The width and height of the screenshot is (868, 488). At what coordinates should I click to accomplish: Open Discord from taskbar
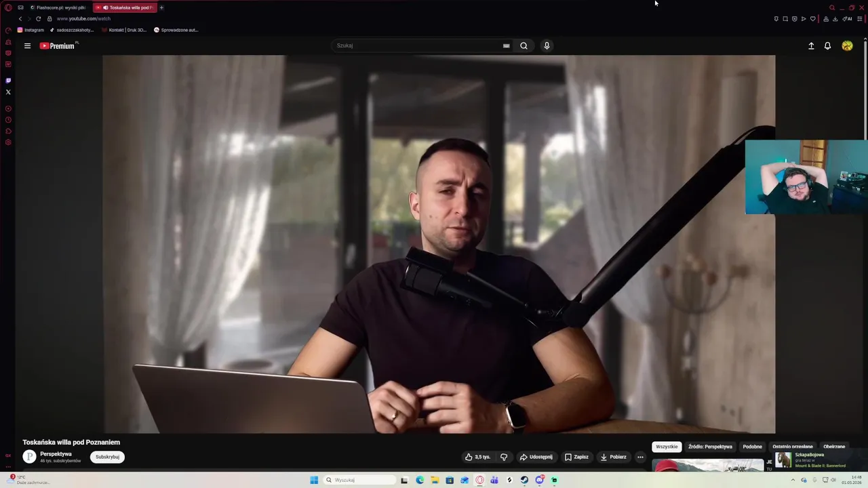(539, 480)
